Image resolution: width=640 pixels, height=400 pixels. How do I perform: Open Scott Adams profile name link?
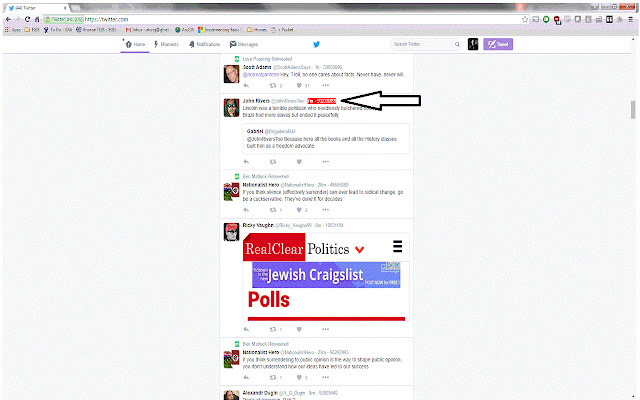click(257, 67)
